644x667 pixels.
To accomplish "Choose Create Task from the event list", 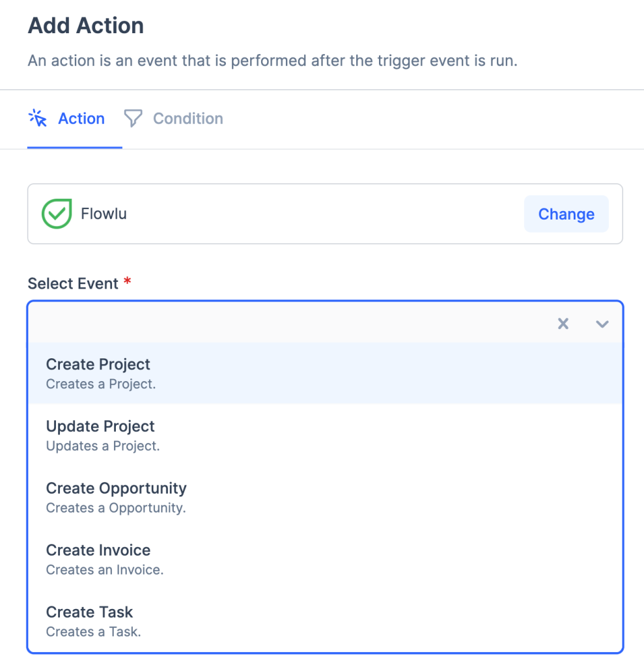I will pos(89,612).
